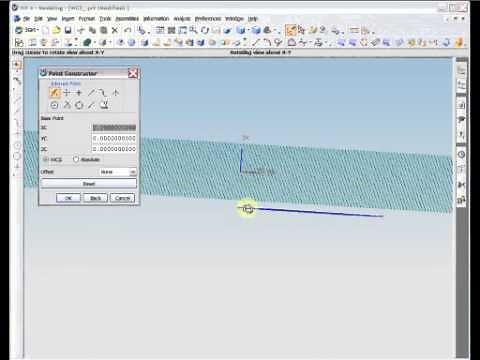The width and height of the screenshot is (480, 360).
Task: Open the Preferences menu
Action: tap(208, 19)
